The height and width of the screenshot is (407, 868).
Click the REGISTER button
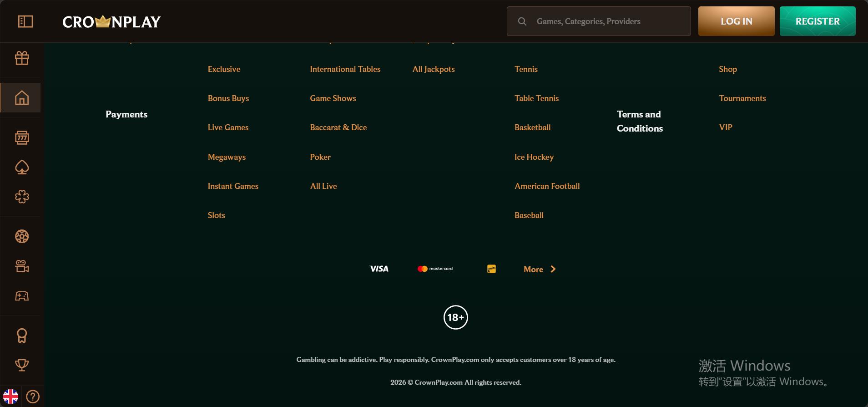818,21
